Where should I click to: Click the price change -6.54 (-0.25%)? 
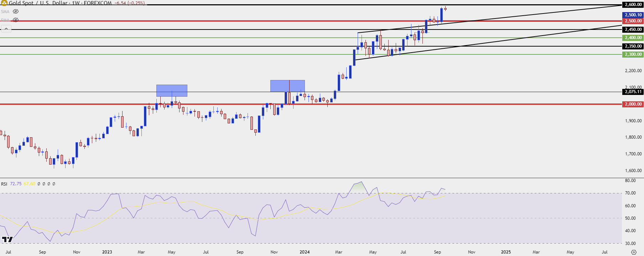click(130, 3)
